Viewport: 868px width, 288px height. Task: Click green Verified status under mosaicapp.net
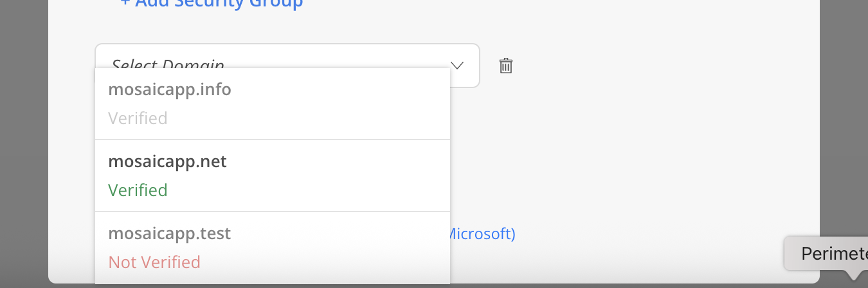[x=138, y=190]
